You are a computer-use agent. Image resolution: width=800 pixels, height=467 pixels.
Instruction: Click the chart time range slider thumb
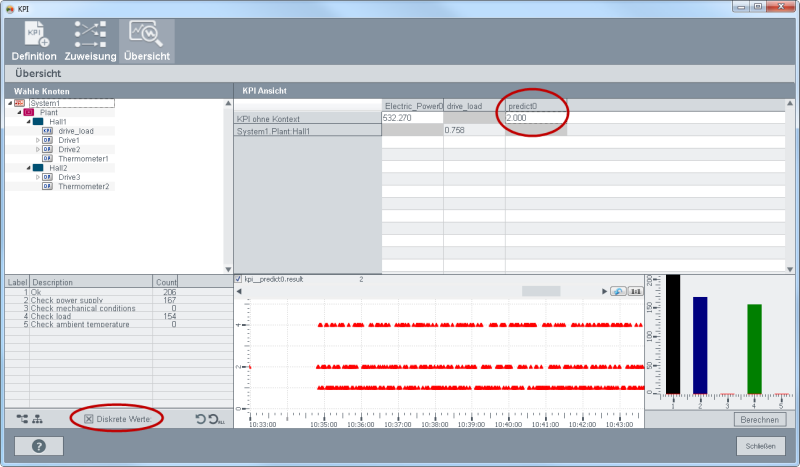click(x=541, y=291)
